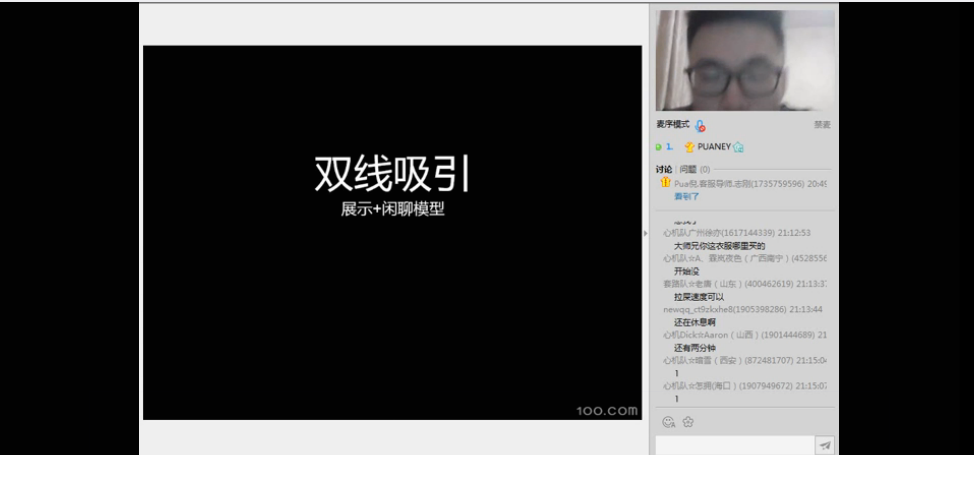The width and height of the screenshot is (974, 478).
Task: Click the gift icon next to the Pua pinned message
Action: 665,182
